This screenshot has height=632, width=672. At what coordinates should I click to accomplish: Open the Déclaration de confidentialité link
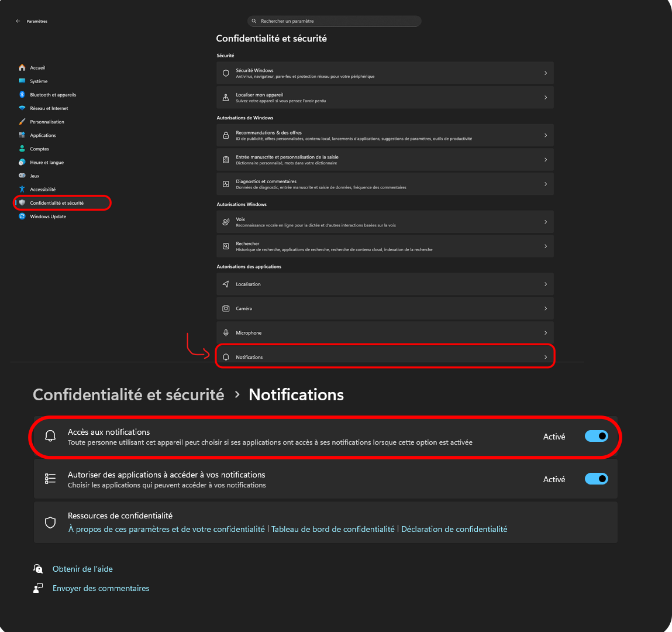pyautogui.click(x=454, y=528)
